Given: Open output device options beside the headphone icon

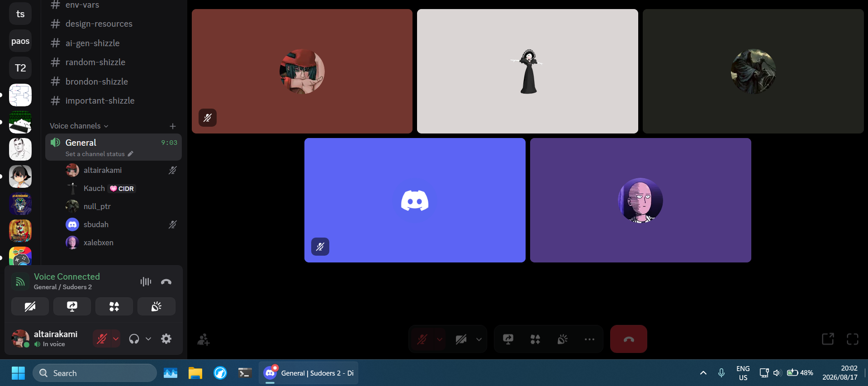Looking at the screenshot, I should point(148,338).
